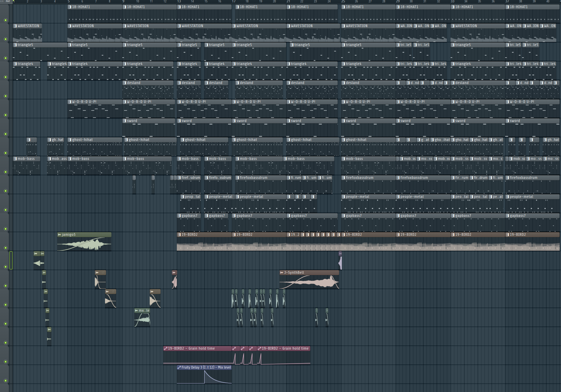Open the first WAVESTATION clip's menu
This screenshot has height=392, width=561.
coord(15,26)
